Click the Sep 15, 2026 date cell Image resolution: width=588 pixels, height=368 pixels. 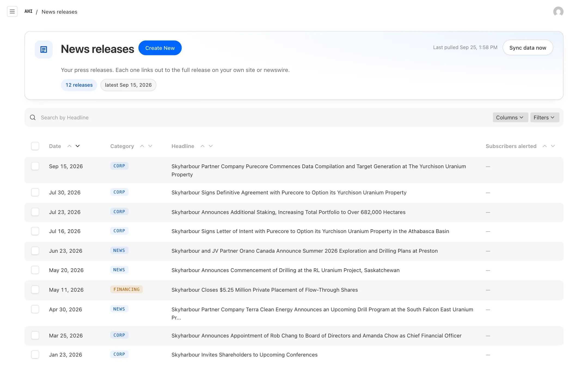(x=66, y=166)
